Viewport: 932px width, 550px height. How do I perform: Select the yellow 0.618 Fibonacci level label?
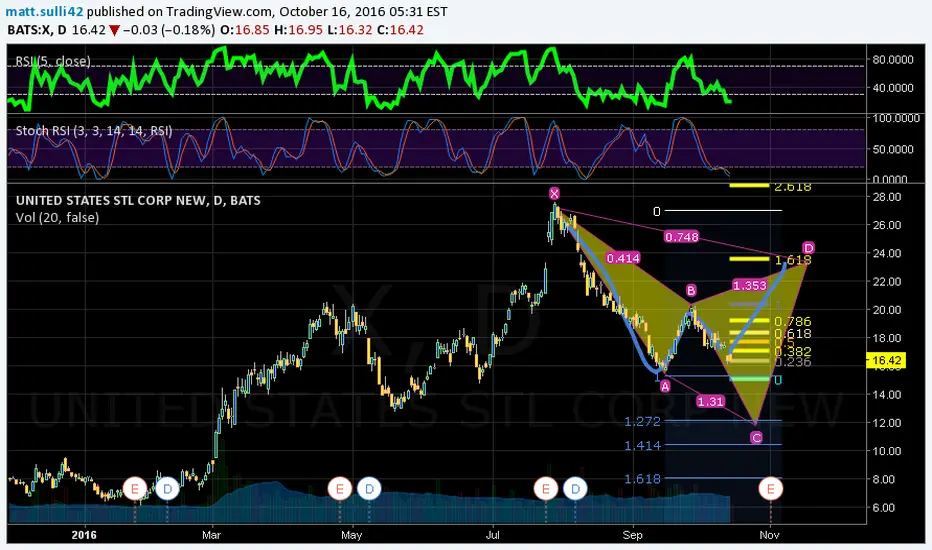point(792,334)
